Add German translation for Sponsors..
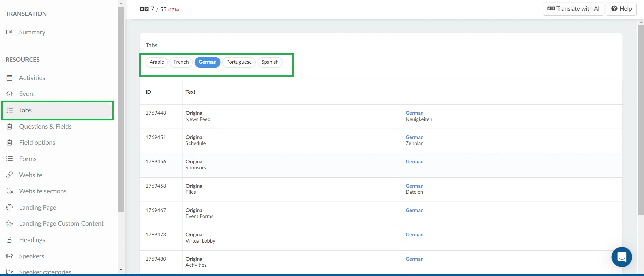The height and width of the screenshot is (276, 644). click(x=414, y=162)
